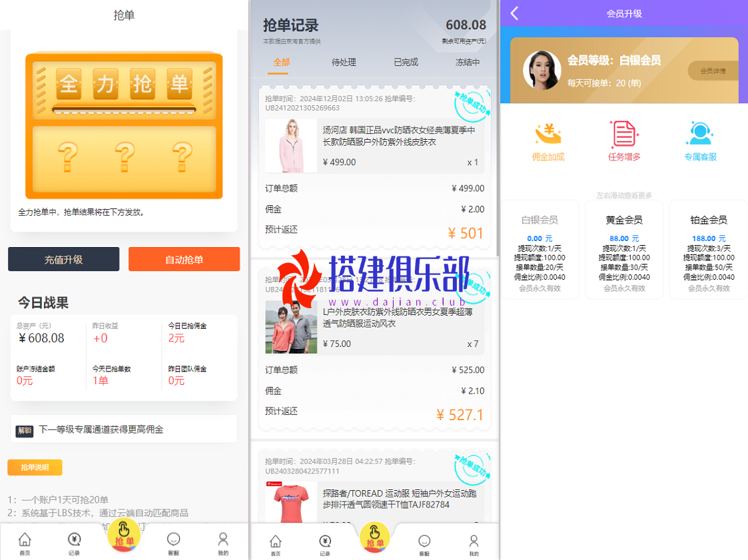Click the 充值升级 button
This screenshot has height=560, width=748.
pos(63,259)
